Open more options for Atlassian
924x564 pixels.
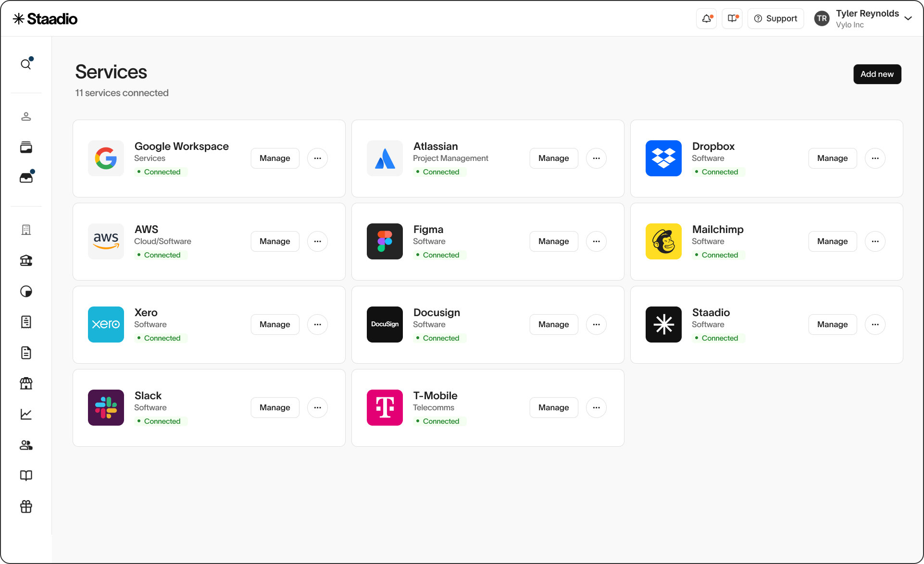click(596, 159)
